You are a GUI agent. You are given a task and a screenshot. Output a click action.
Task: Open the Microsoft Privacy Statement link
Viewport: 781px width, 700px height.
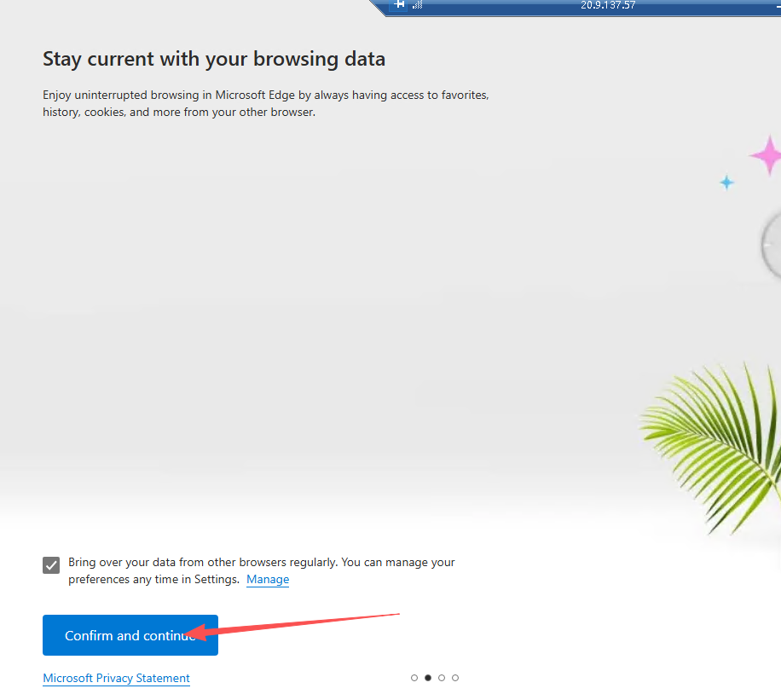[116, 679]
